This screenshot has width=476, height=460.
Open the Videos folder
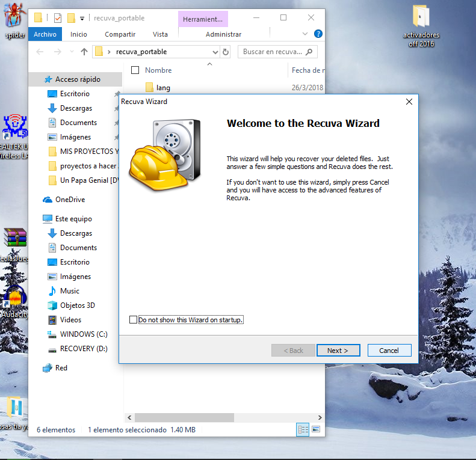coord(70,320)
